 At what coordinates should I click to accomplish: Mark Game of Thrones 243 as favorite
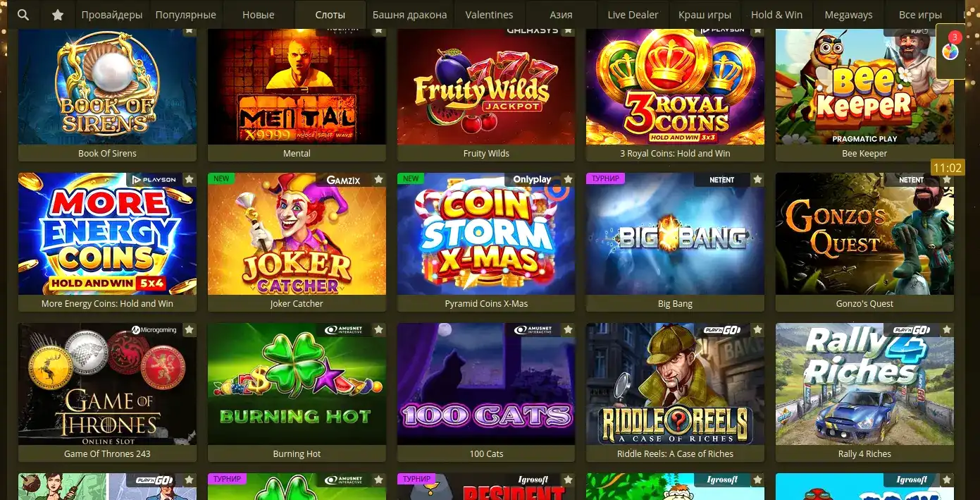pyautogui.click(x=189, y=330)
